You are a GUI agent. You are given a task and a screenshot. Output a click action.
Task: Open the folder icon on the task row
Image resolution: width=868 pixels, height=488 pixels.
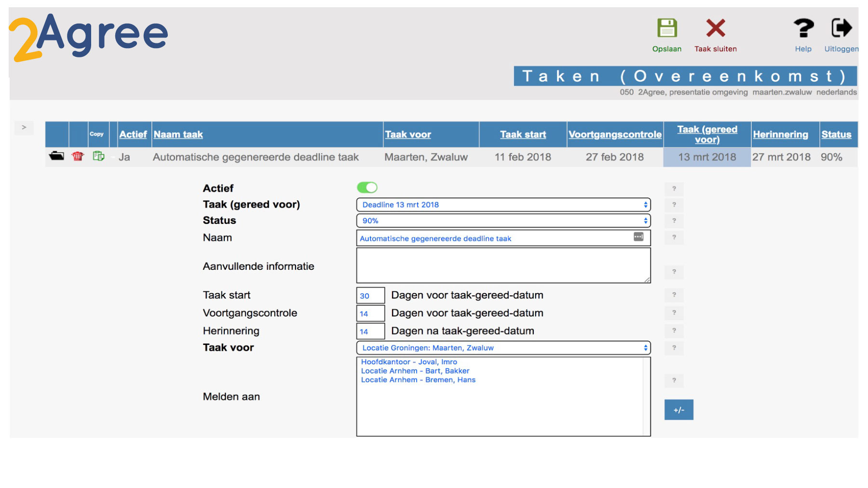click(56, 156)
